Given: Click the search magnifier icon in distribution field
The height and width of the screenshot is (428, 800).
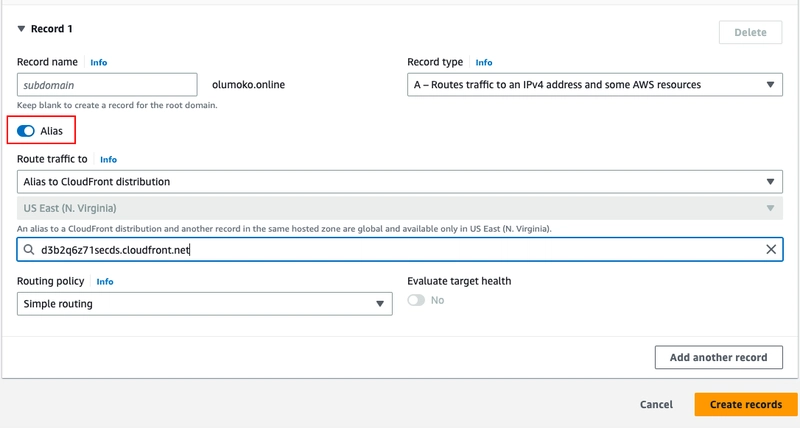Looking at the screenshot, I should tap(29, 249).
